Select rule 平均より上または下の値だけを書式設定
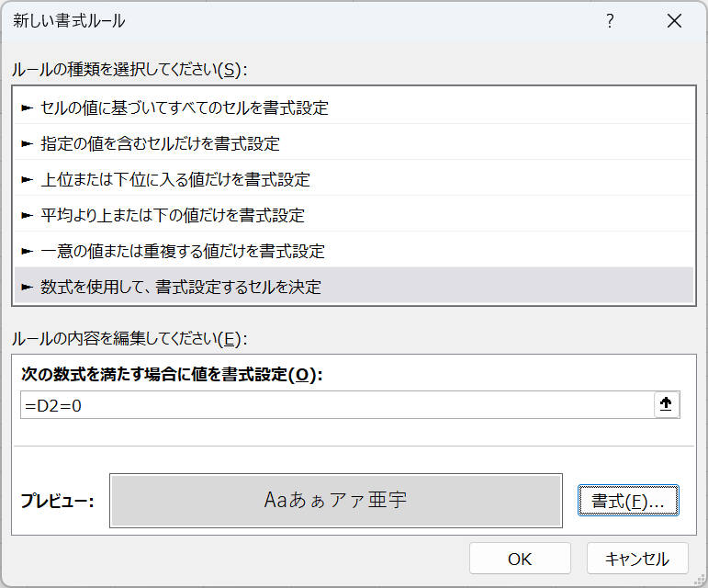The image size is (708, 588). (x=354, y=215)
